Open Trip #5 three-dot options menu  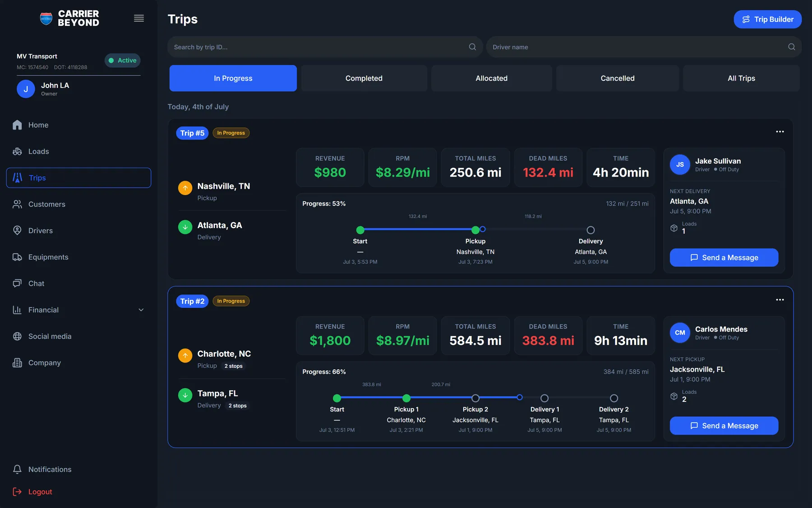780,131
